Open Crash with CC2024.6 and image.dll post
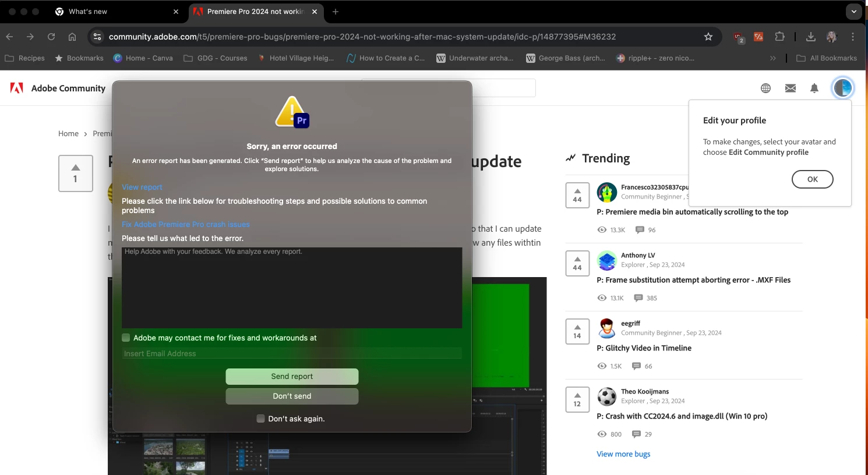The height and width of the screenshot is (475, 868). point(682,416)
